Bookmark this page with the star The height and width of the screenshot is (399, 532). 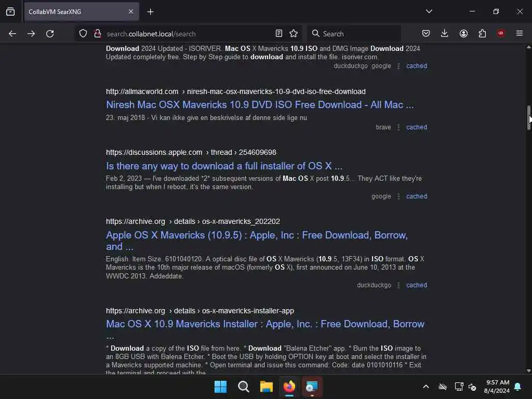[294, 33]
